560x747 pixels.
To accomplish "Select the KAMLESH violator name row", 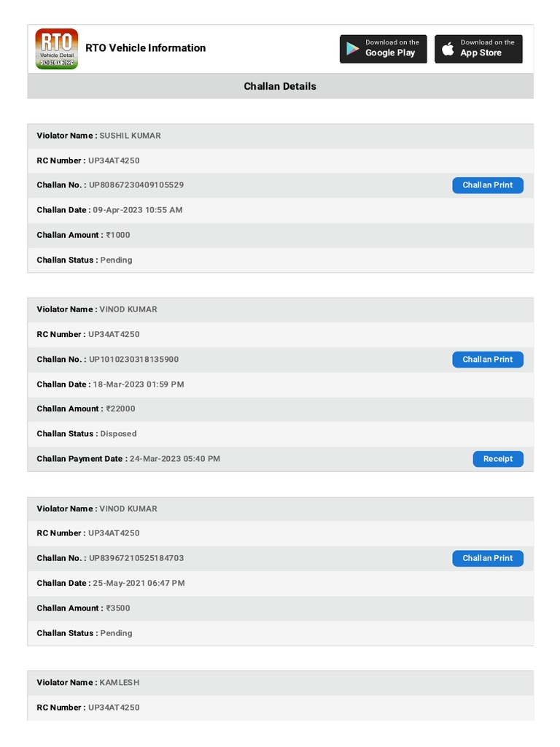I will (281, 683).
